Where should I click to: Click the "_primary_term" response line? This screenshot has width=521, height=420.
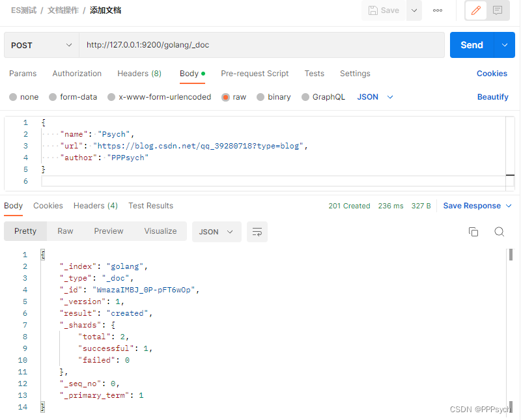click(102, 395)
